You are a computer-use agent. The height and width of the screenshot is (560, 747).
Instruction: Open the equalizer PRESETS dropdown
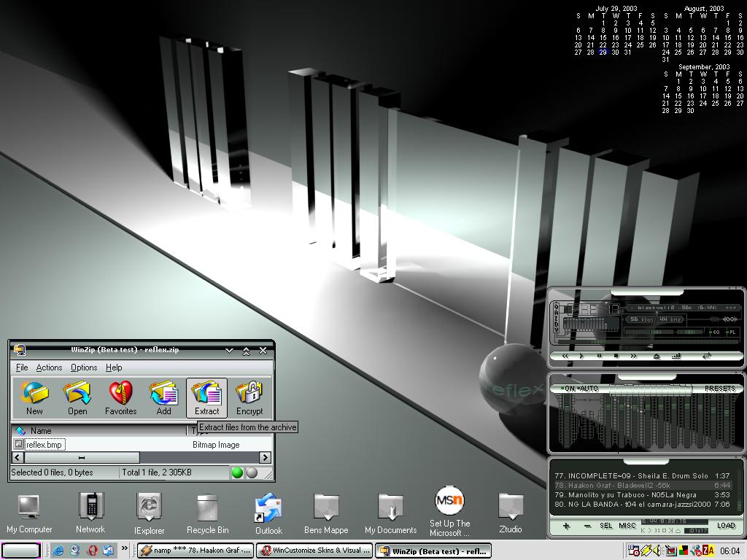pyautogui.click(x=720, y=389)
